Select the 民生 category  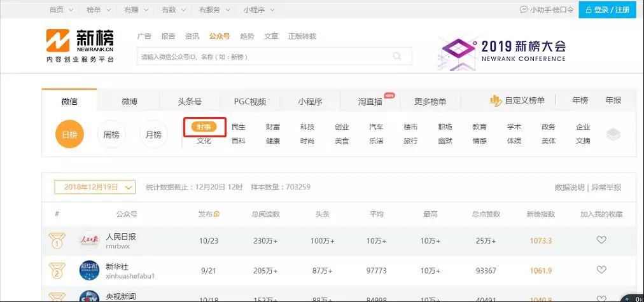[239, 127]
